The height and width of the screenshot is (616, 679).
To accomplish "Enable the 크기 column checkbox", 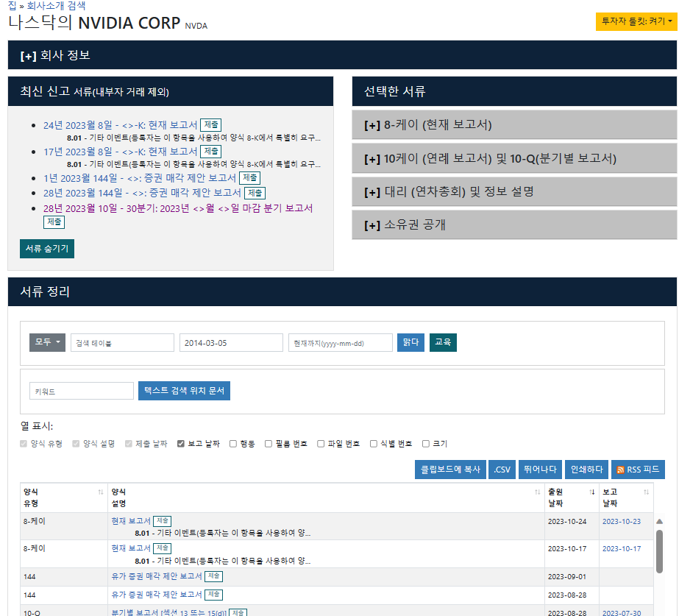I will click(426, 444).
